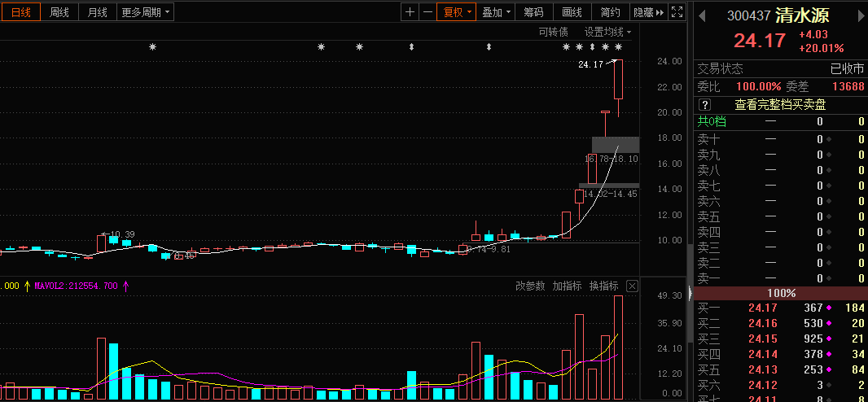Viewport: 868px width, 402px height.
Task: Click first snowflake event marker on left
Action: tap(153, 47)
